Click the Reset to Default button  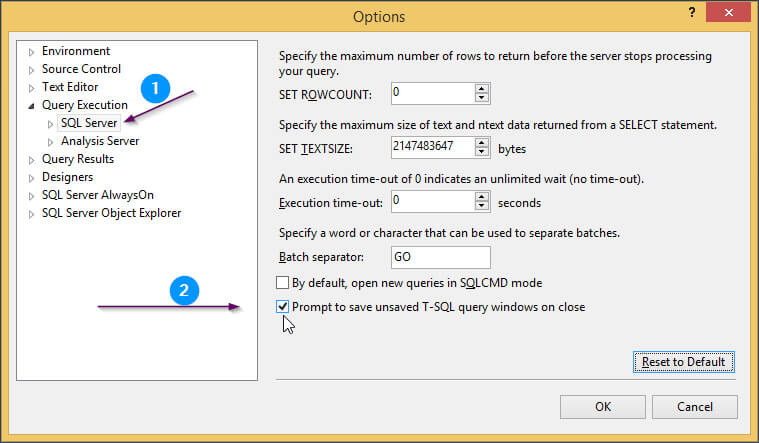coord(683,362)
